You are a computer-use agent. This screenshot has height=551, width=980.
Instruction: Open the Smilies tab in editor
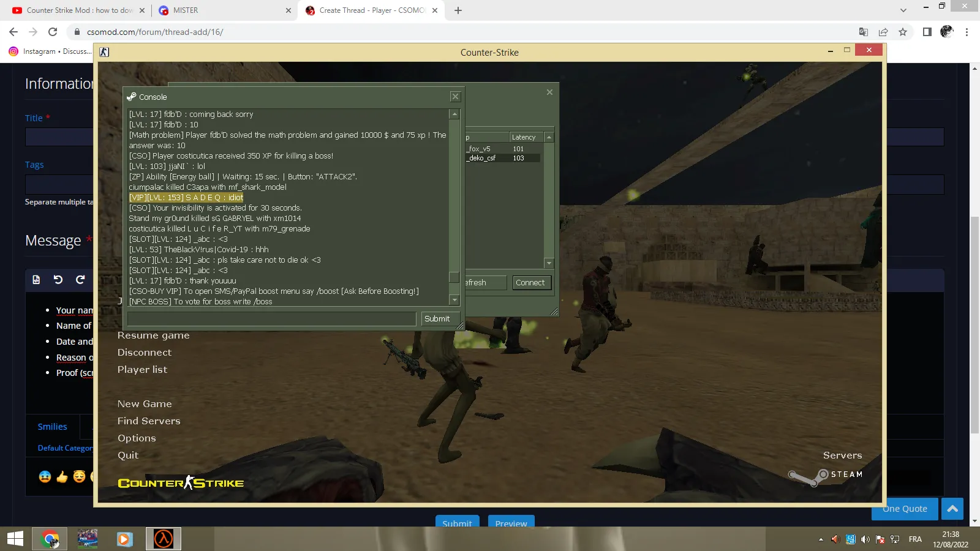53,427
